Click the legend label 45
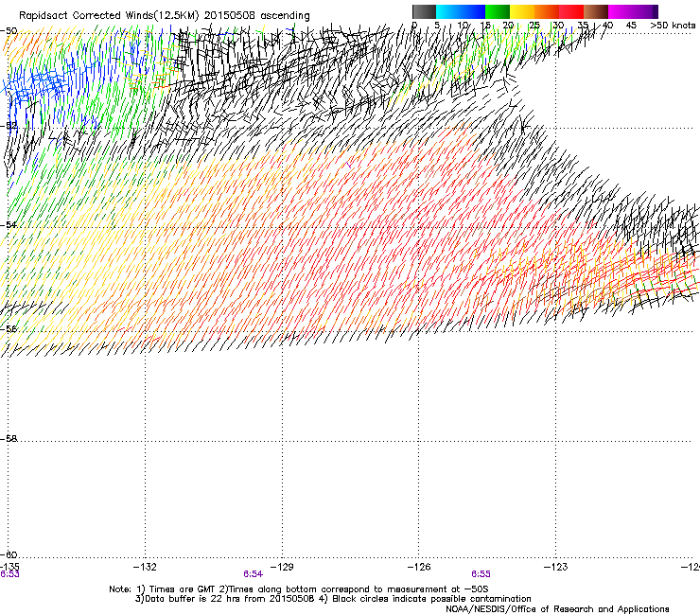Screen dimensions: 700x615 [631, 26]
